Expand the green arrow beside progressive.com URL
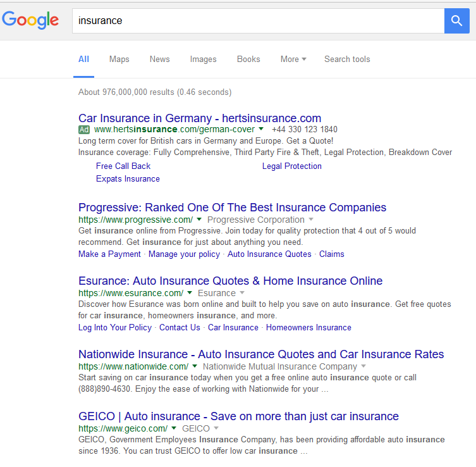The height and width of the screenshot is (467, 476). pyautogui.click(x=199, y=220)
